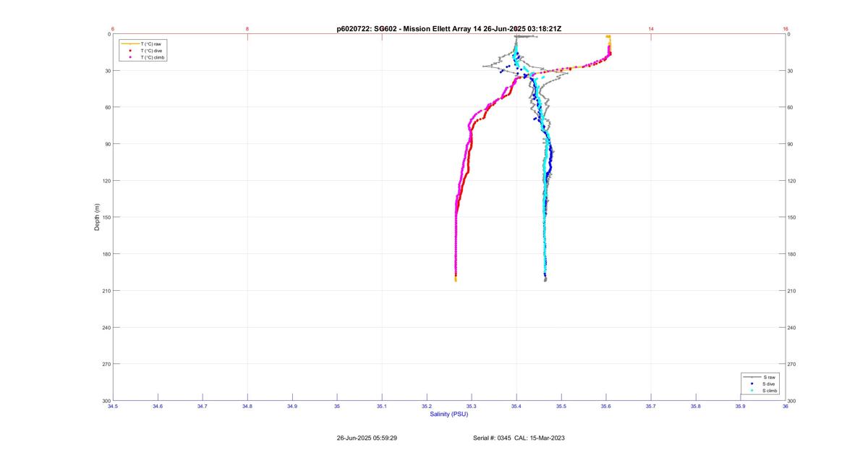Viewport: 868px width, 450px height.
Task: Click depth tick 150 on the right axis
Action: click(791, 218)
